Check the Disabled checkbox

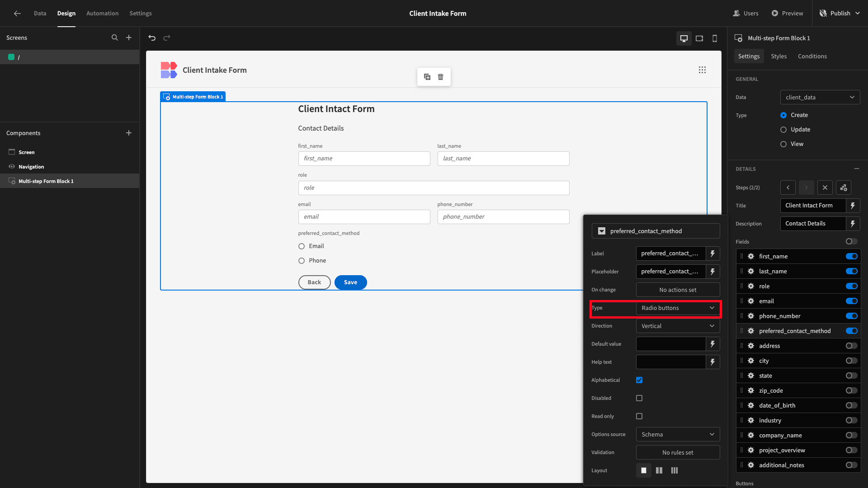(639, 398)
